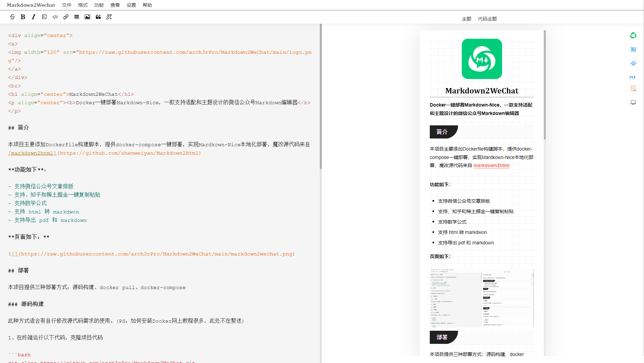Click the '## 简介' heading line in editor
Image resolution: width=644 pixels, height=363 pixels.
[x=18, y=128]
